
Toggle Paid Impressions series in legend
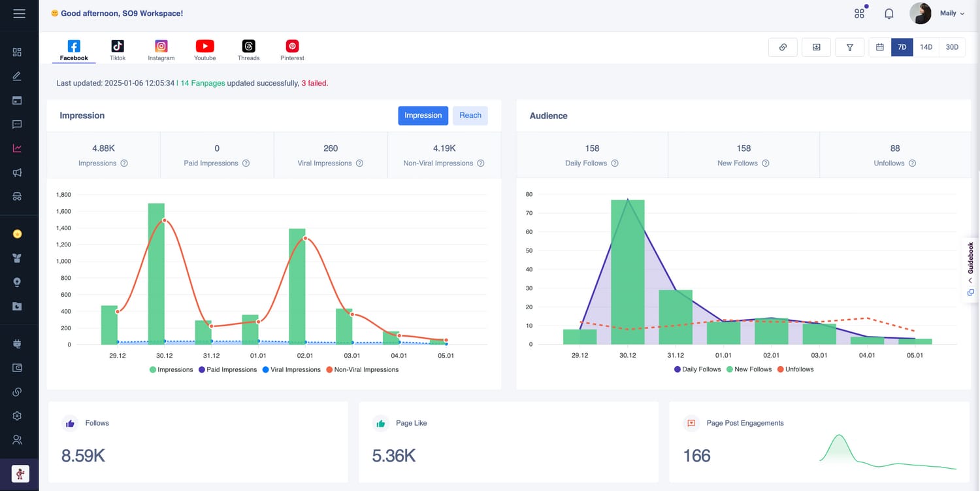[x=227, y=369]
